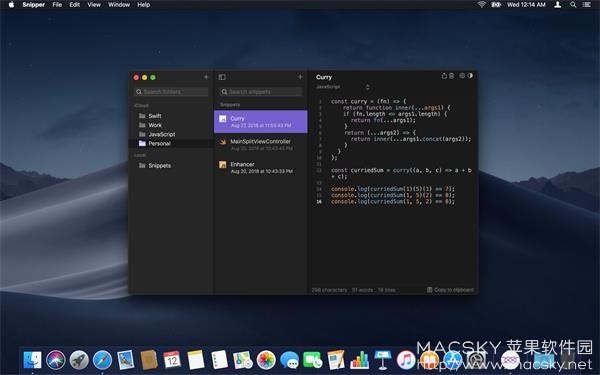The width and height of the screenshot is (600, 375).
Task: Open Photos from the dock
Action: [266, 360]
